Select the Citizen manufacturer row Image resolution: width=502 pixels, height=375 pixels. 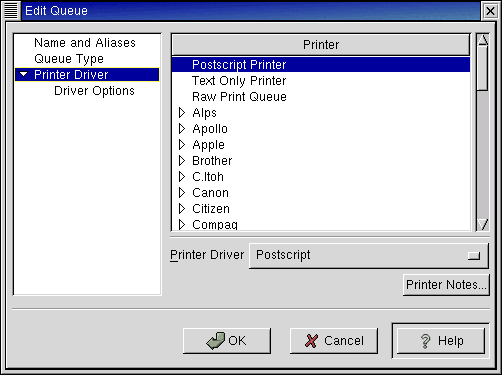[321, 209]
